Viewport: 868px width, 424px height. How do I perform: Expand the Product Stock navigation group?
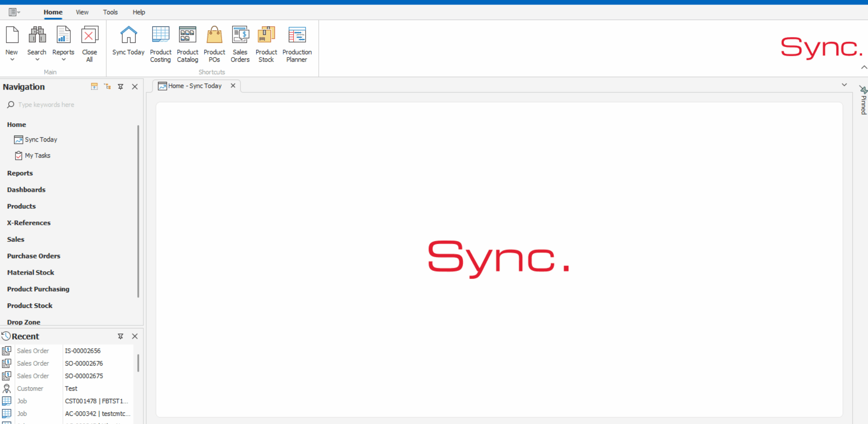(30, 306)
